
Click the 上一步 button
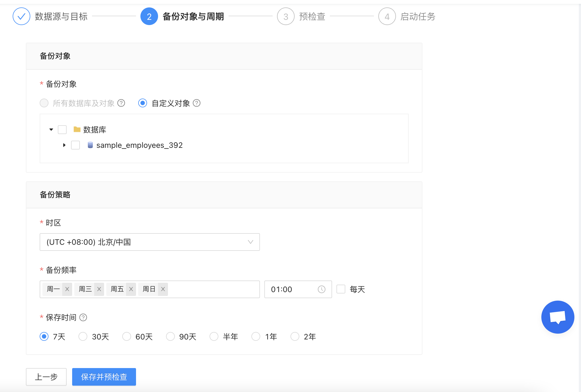(x=46, y=377)
